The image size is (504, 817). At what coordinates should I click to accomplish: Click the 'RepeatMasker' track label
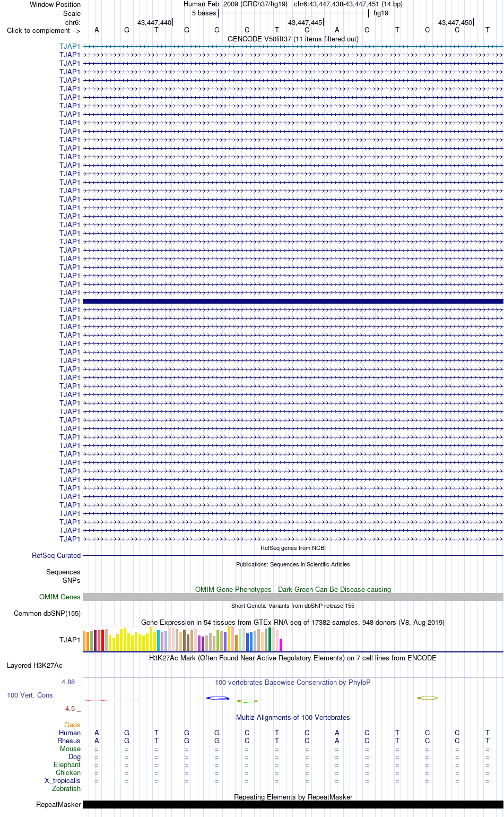click(x=58, y=804)
